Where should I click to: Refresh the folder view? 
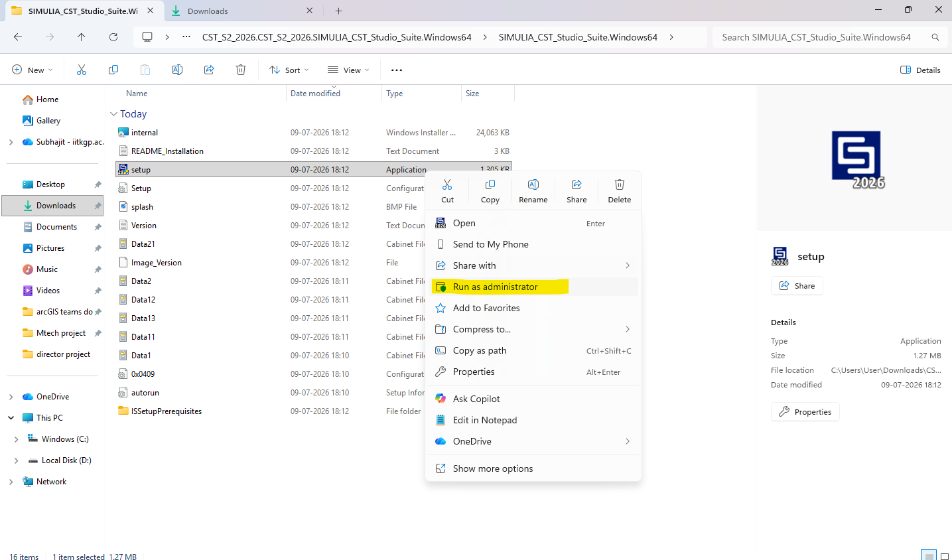113,37
